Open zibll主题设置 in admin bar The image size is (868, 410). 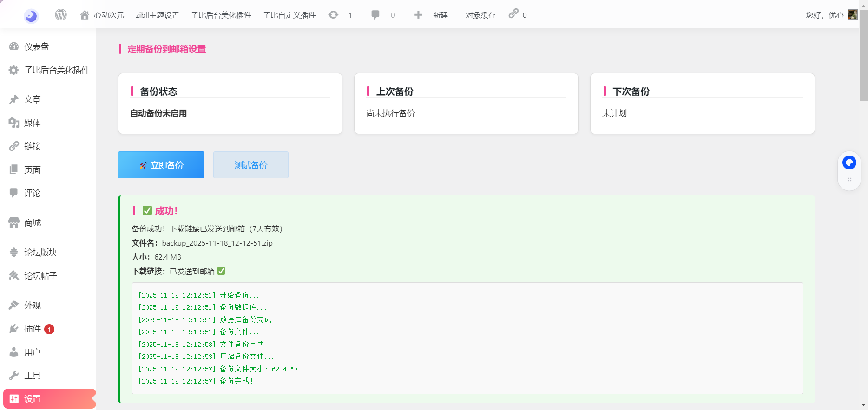158,15
